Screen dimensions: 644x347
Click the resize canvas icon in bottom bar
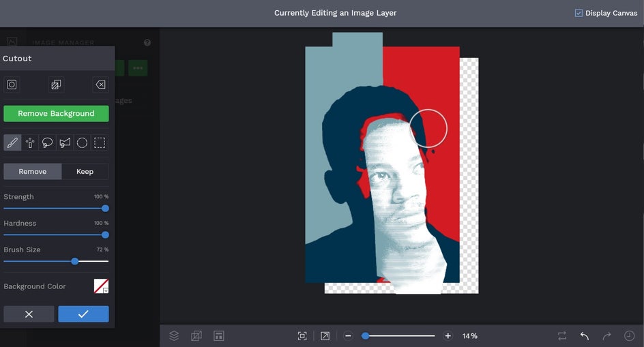pos(196,335)
